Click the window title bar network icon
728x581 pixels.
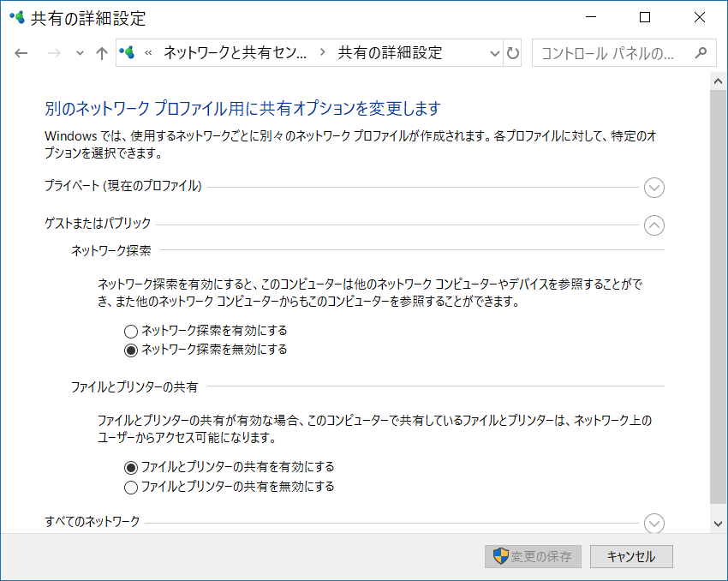tap(17, 18)
